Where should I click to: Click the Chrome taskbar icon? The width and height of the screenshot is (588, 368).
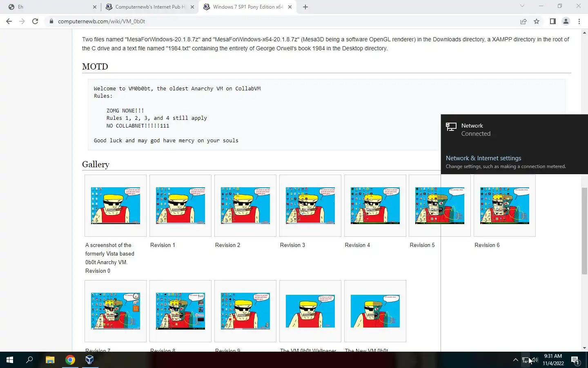point(70,360)
